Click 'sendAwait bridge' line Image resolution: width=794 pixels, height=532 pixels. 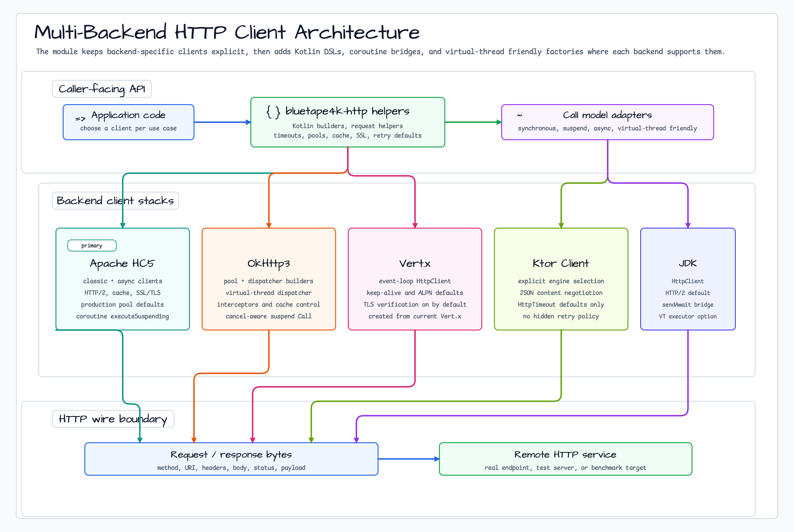click(x=688, y=305)
